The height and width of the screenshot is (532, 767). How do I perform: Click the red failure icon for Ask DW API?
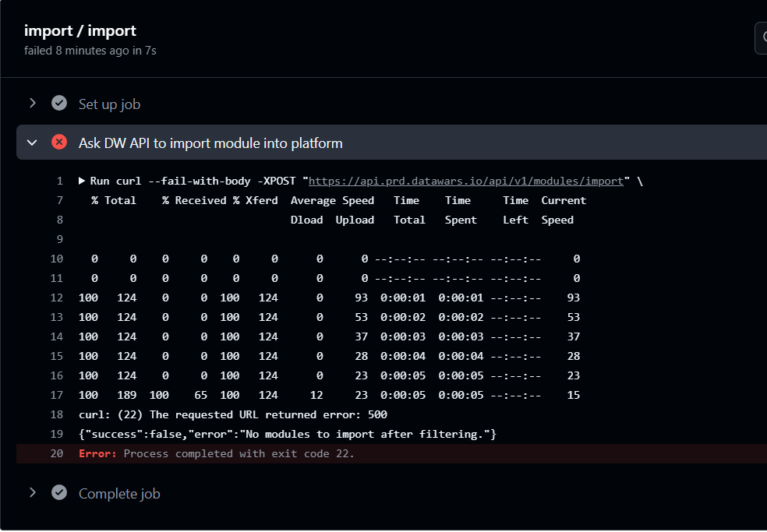[x=59, y=143]
